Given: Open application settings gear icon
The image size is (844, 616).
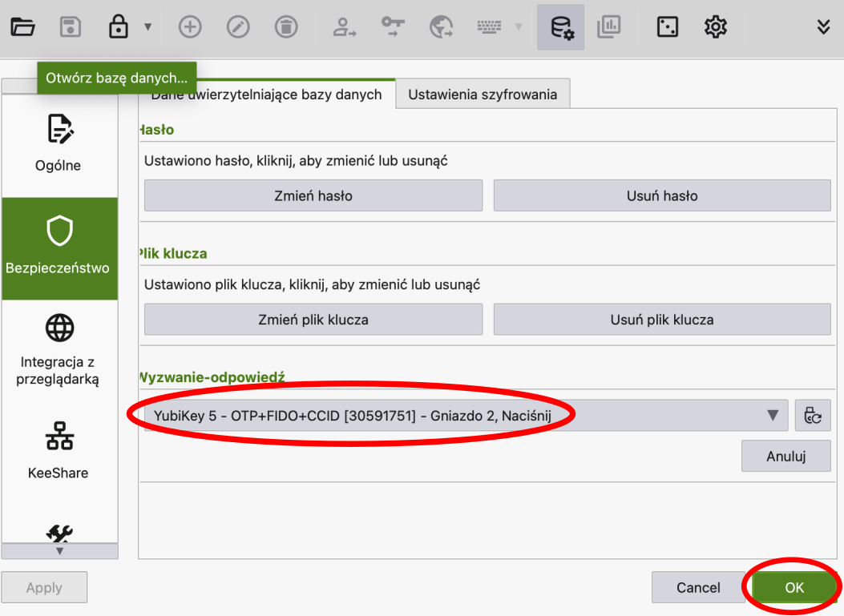Looking at the screenshot, I should (x=715, y=27).
